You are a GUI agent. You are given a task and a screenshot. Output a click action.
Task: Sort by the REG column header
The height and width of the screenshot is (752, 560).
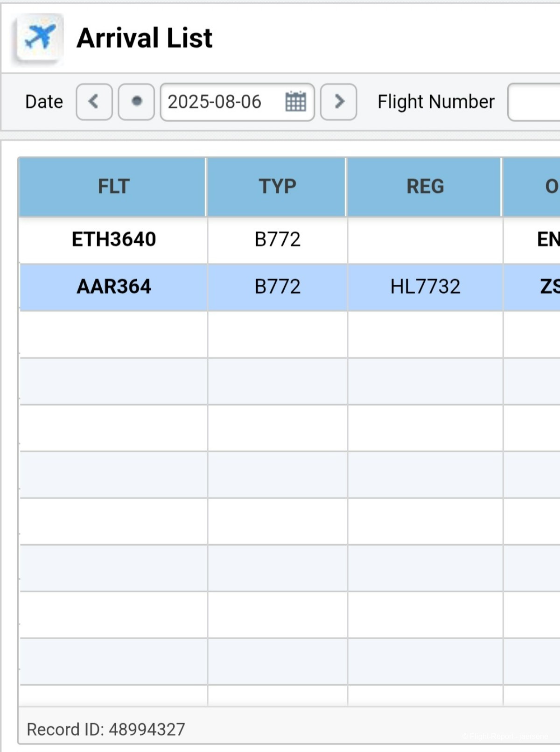(x=425, y=187)
